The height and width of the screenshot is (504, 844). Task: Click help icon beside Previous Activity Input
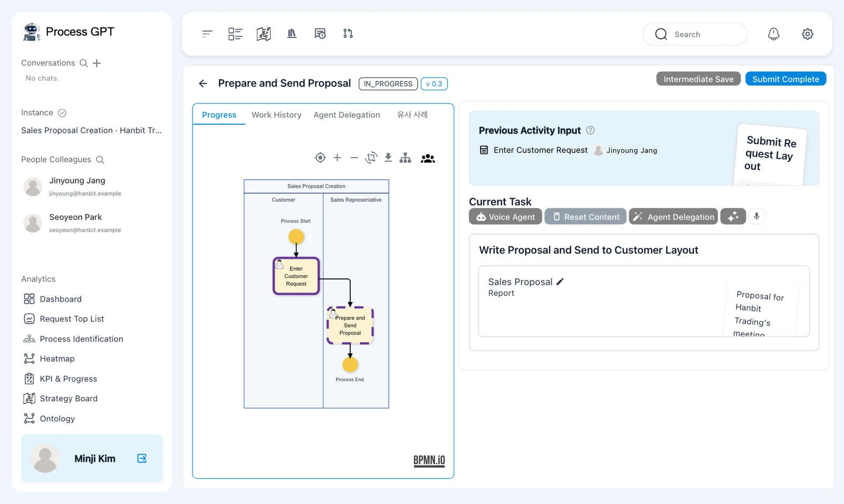(x=590, y=130)
